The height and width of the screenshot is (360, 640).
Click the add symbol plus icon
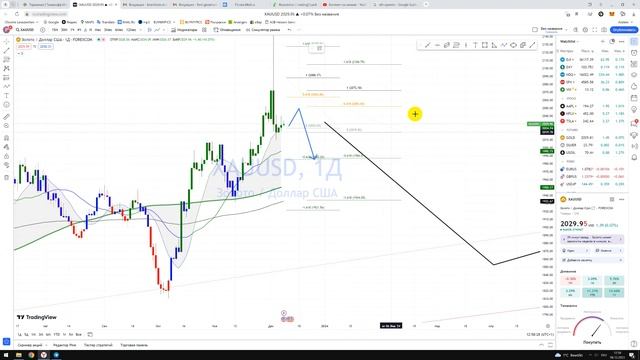(42, 30)
